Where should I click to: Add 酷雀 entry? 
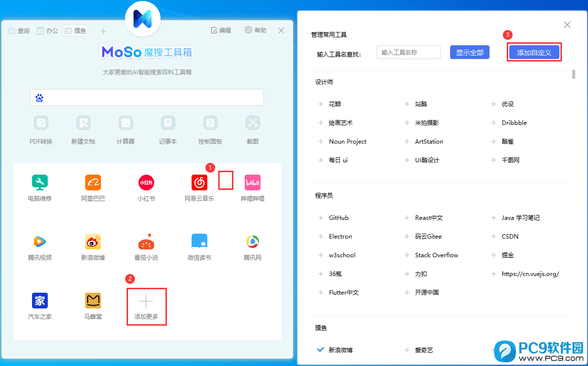point(493,142)
